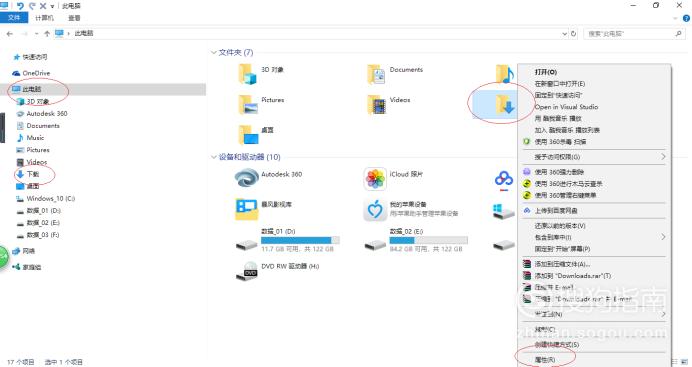Select the Autodesk 360 device icon

click(247, 178)
